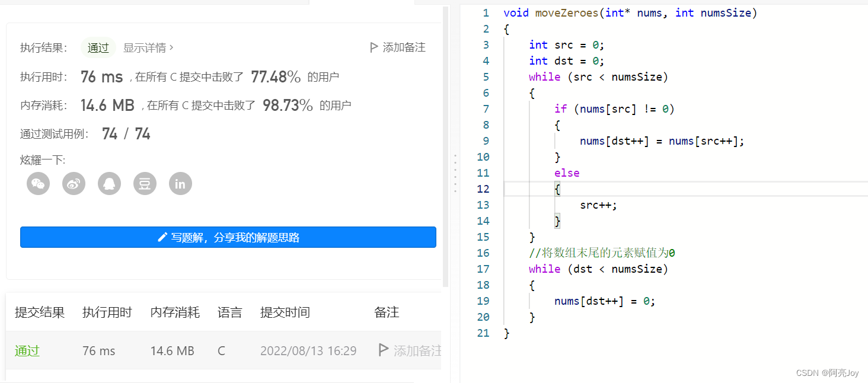Click the comment //将数组末尾的元素赋值为0
This screenshot has height=383, width=868.
tap(602, 253)
